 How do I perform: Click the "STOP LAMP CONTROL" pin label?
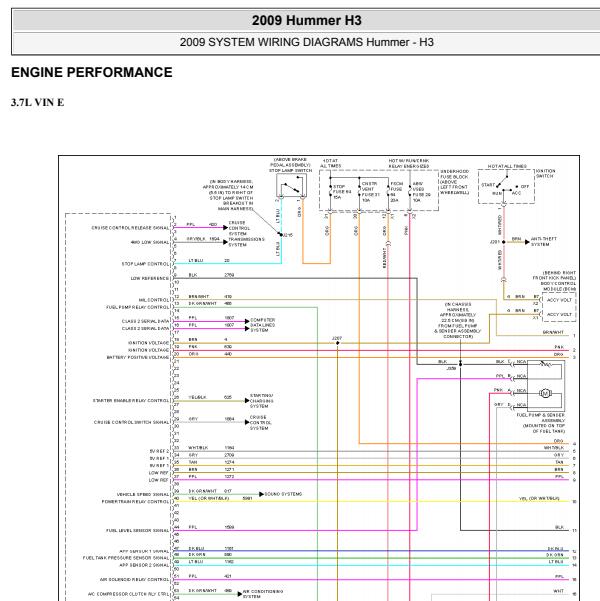click(145, 264)
